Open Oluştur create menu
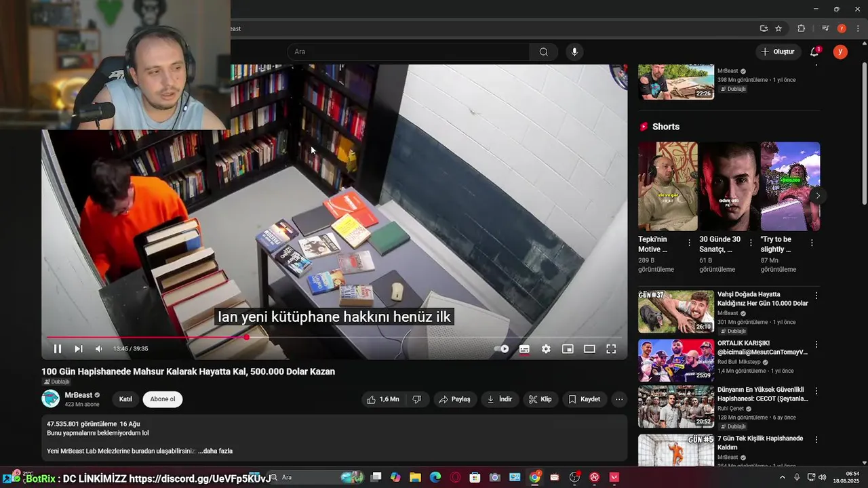Screen dimensions: 868x488 [x=778, y=52]
